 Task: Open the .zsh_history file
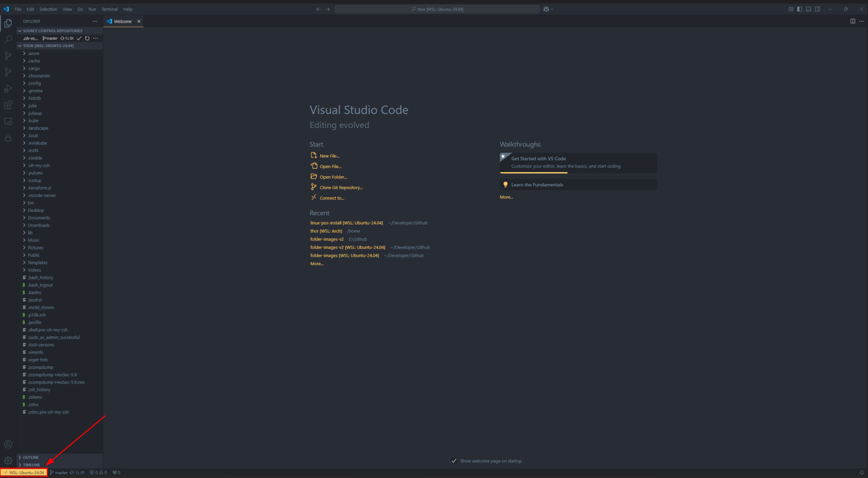[60, 390]
